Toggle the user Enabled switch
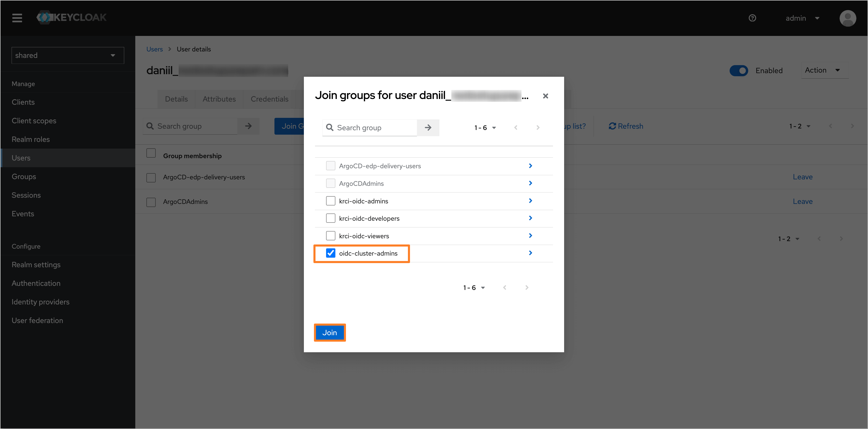 [739, 70]
